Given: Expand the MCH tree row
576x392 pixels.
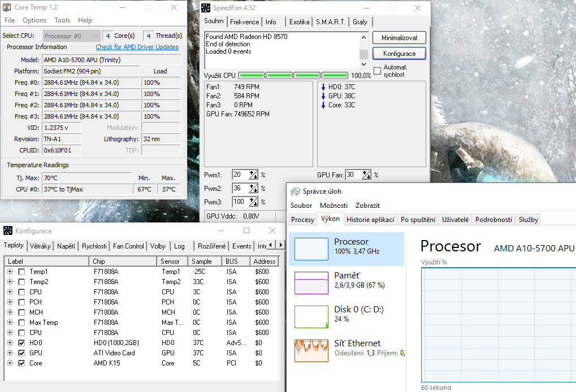Looking at the screenshot, I should [10, 312].
